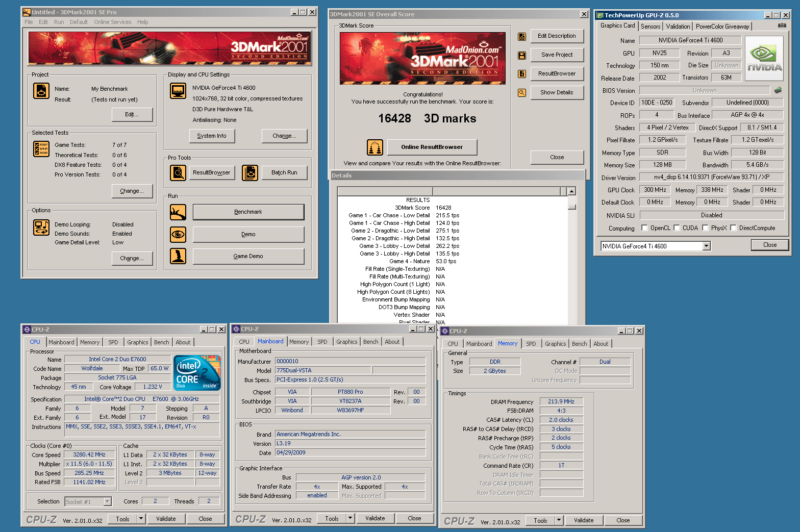Enable the DirectCompute checkbox in GPU-Z

click(733, 228)
